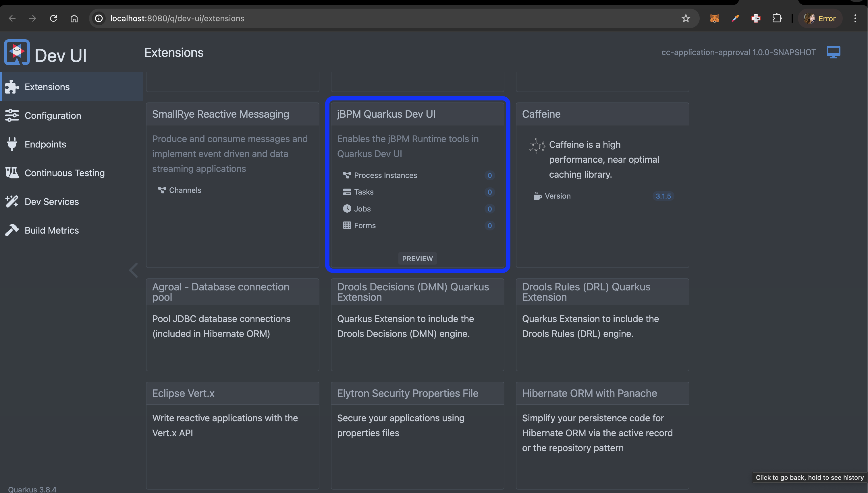Screen dimensions: 868x493
Task: Click the Hibernate ORM with Panache title
Action: pyautogui.click(x=589, y=393)
